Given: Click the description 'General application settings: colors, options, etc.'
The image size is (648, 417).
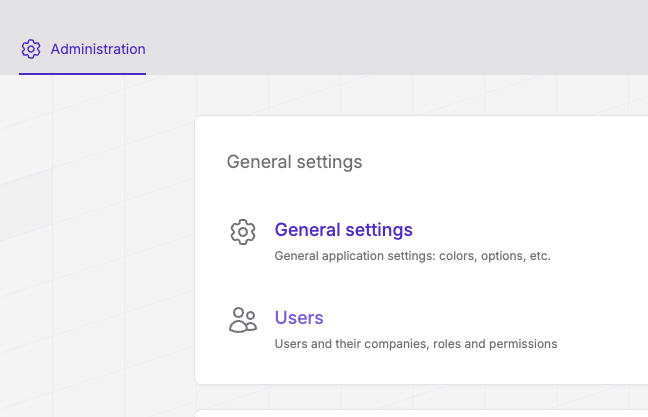Looking at the screenshot, I should (x=412, y=256).
